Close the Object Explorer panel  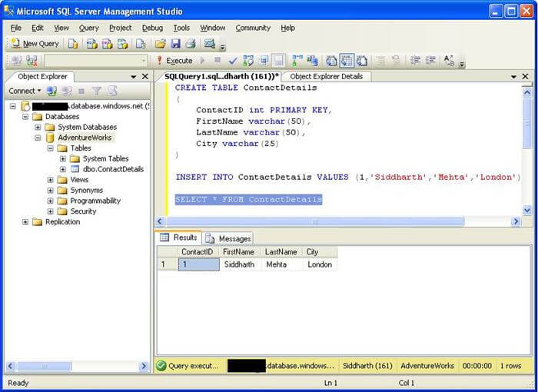tap(144, 76)
